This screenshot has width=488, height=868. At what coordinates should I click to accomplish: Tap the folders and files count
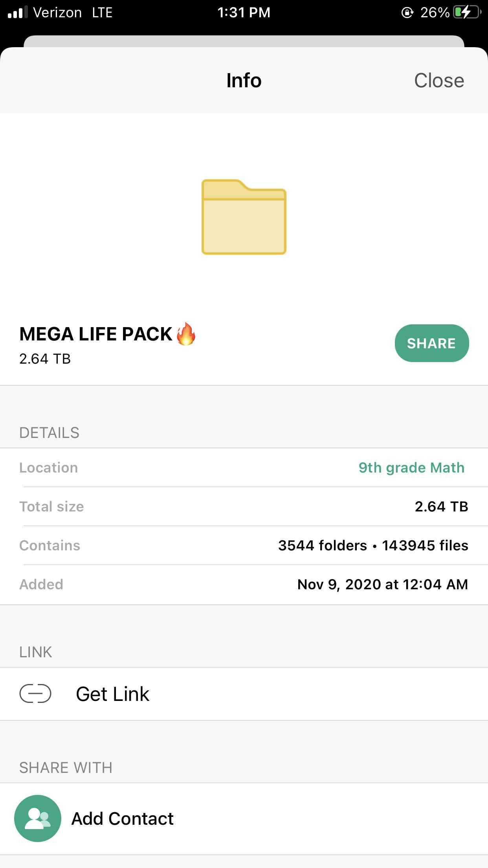coord(373,545)
